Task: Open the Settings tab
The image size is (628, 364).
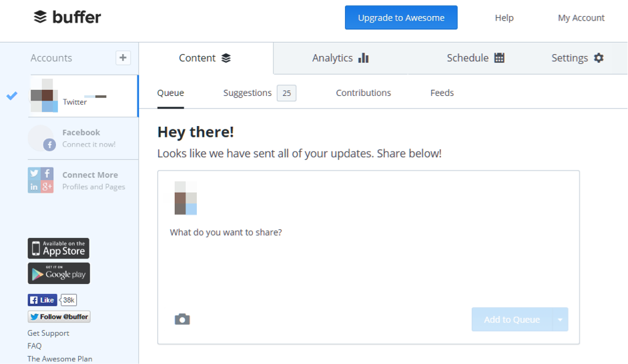Action: point(577,58)
